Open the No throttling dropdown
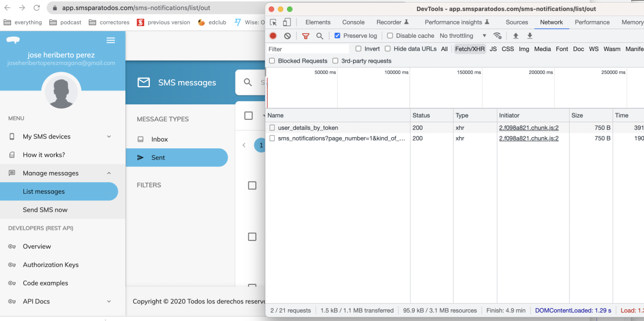This screenshot has width=644, height=321. (462, 35)
